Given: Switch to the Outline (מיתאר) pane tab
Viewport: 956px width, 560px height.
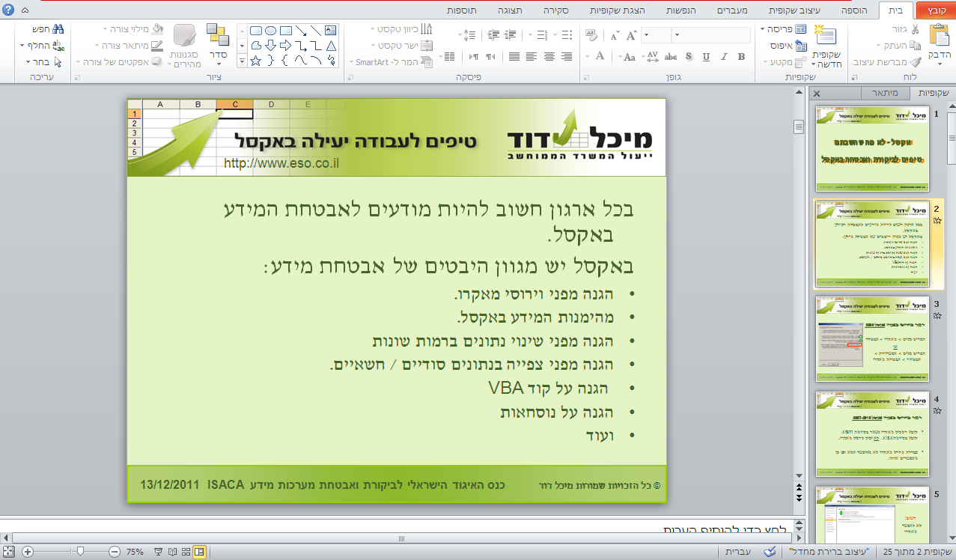Looking at the screenshot, I should [x=884, y=94].
